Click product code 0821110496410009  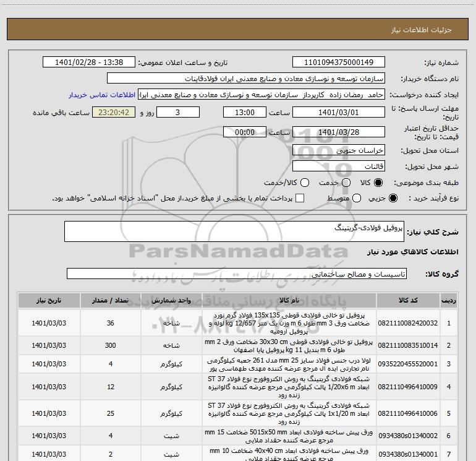coord(408,387)
